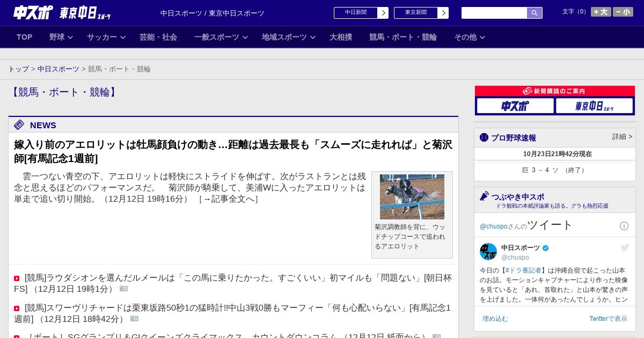Image resolution: width=644 pixels, height=338 pixels.
Task: Click 中日スポーツ breadcrumb link
Action: point(58,69)
